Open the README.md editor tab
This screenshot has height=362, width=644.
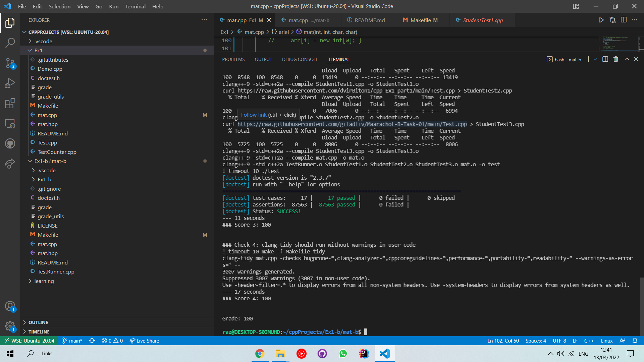click(x=369, y=20)
